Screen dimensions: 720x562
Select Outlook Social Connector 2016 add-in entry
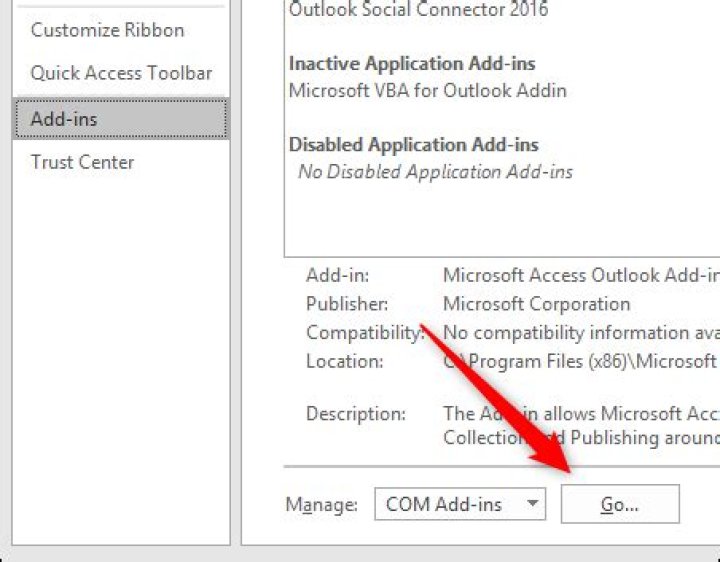[x=418, y=9]
